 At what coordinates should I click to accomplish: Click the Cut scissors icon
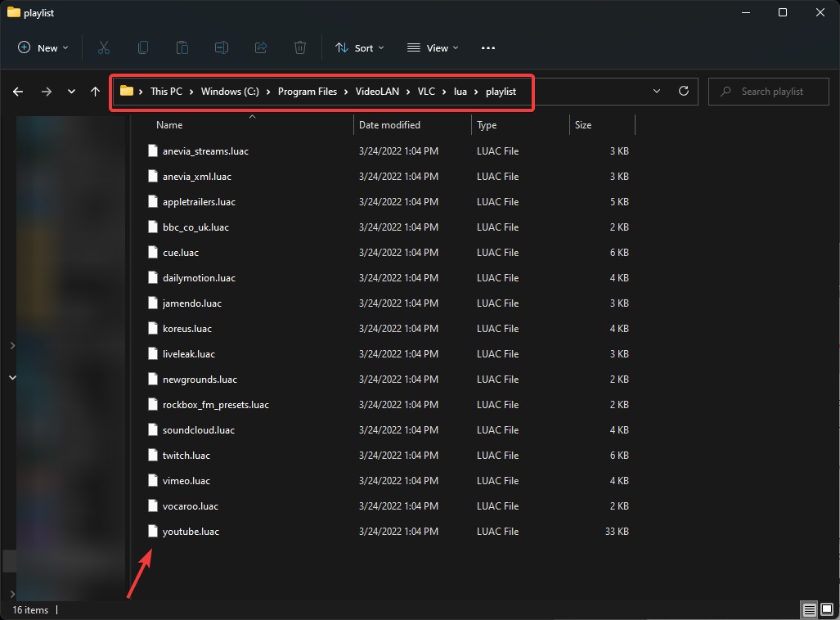(x=103, y=47)
